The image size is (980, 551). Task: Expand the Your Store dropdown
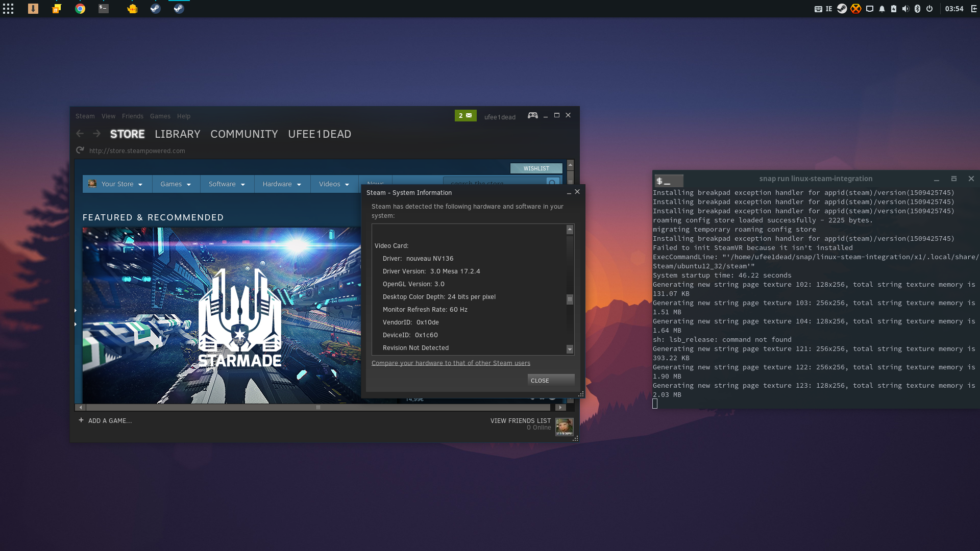click(x=117, y=184)
